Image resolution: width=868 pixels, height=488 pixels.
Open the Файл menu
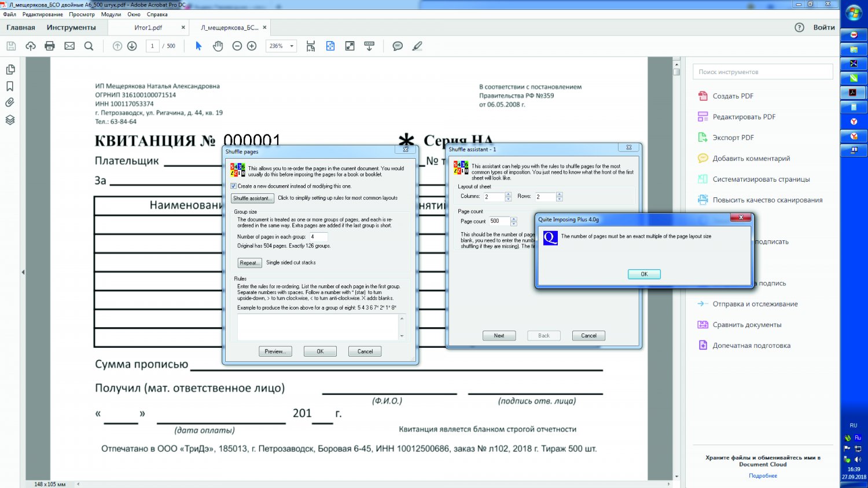pyautogui.click(x=10, y=14)
